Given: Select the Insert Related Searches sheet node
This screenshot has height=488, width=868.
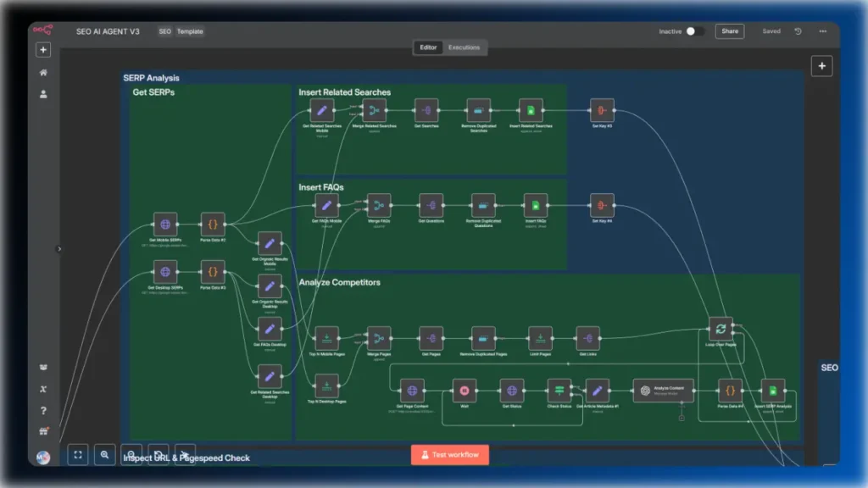Looking at the screenshot, I should (x=531, y=111).
